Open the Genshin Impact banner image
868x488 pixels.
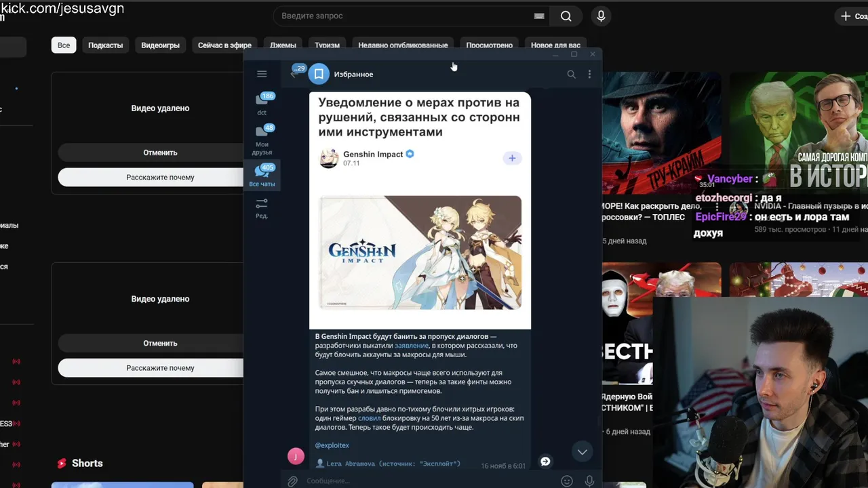420,253
